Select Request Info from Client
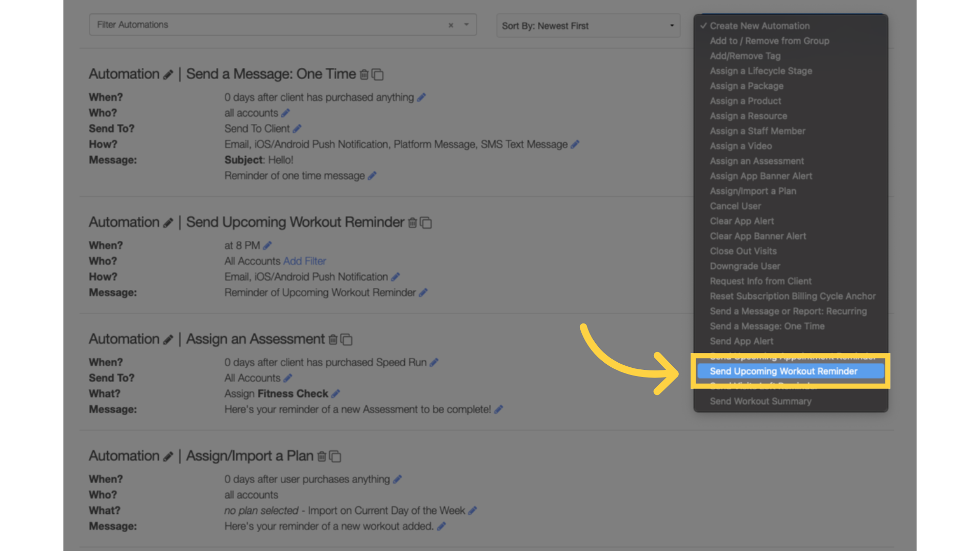This screenshot has width=980, height=551. click(791, 281)
